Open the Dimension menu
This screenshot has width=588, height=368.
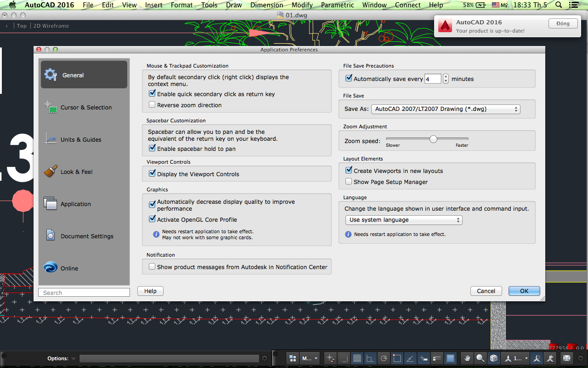click(267, 5)
